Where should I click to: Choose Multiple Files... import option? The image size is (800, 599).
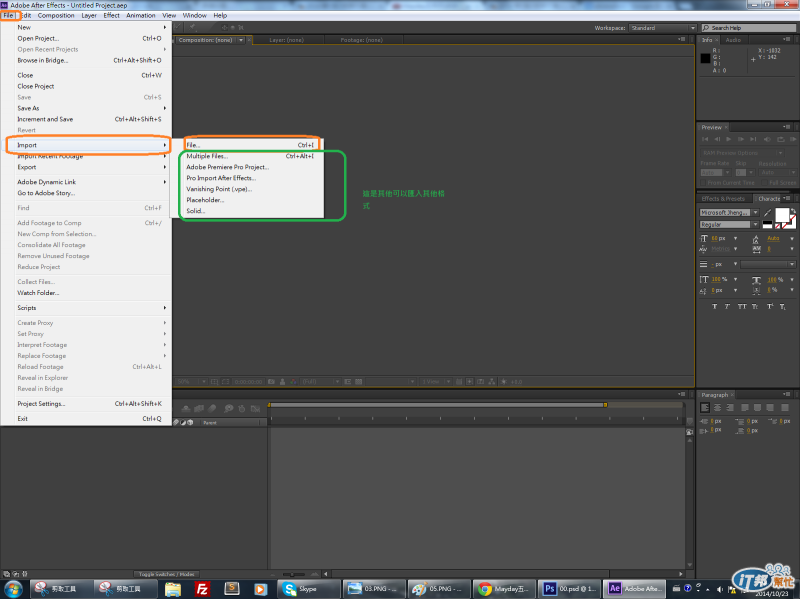click(251, 156)
